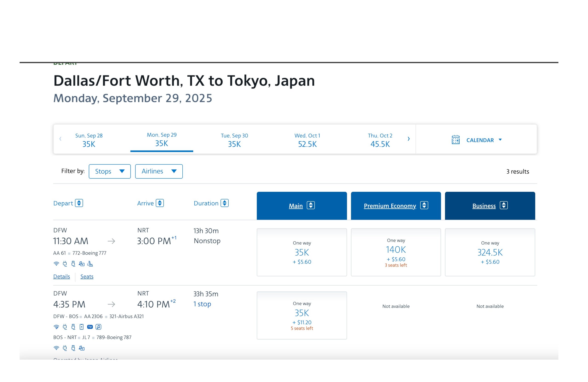Click the Wi-Fi amenity icon for flight AA 61
The image size is (588, 382).
56,264
